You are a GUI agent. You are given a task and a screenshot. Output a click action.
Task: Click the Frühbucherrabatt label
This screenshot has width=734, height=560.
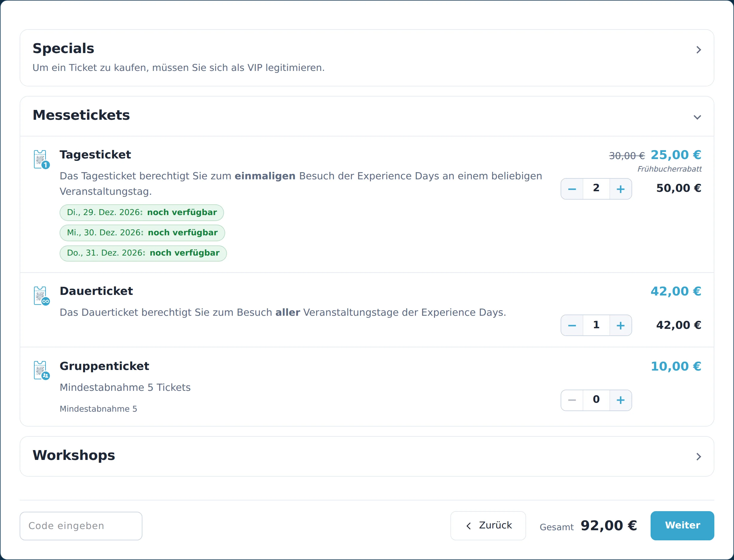(669, 169)
